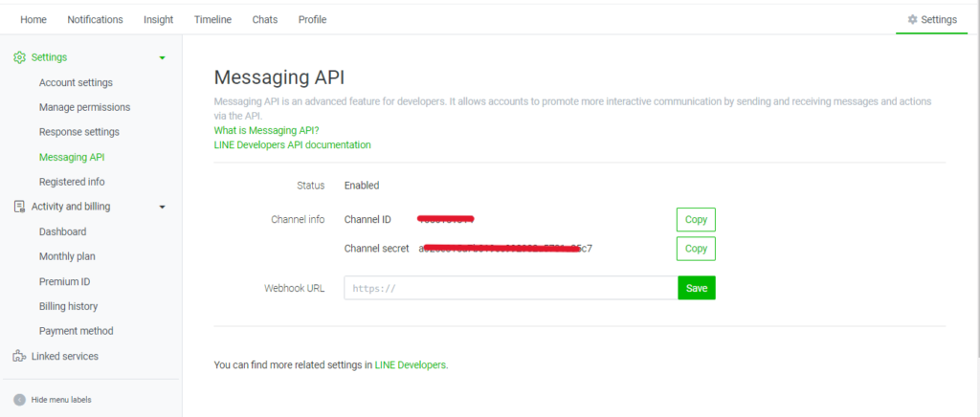Click the Channel ID label
The image size is (980, 417).
(367, 219)
